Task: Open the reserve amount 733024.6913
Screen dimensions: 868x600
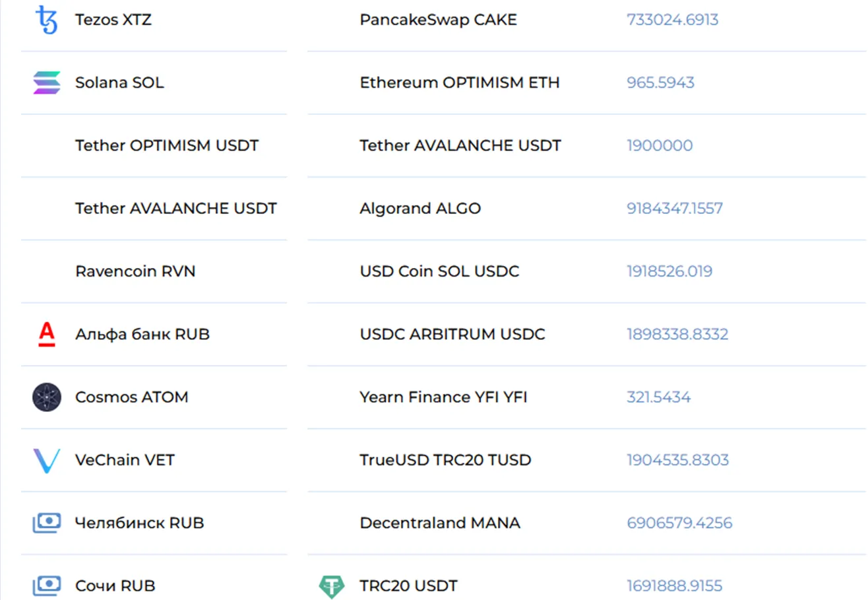Action: 672,20
